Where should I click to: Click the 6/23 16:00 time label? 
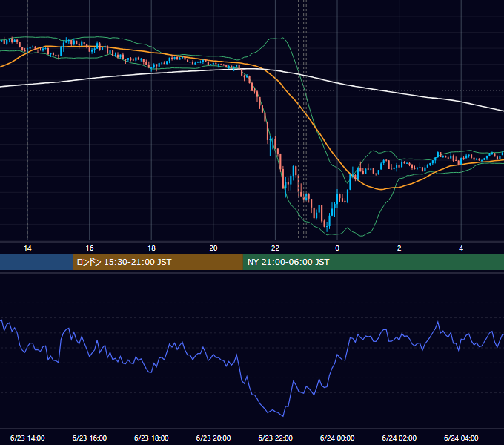pyautogui.click(x=90, y=438)
